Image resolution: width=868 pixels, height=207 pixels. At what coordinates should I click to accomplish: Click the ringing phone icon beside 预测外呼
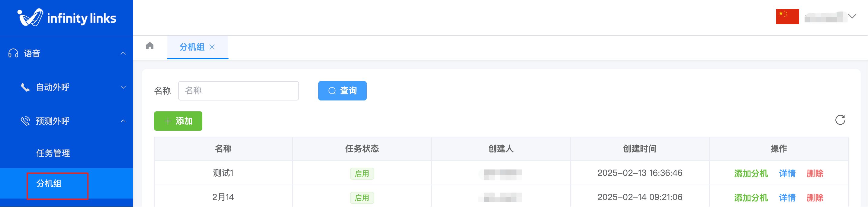tap(25, 121)
